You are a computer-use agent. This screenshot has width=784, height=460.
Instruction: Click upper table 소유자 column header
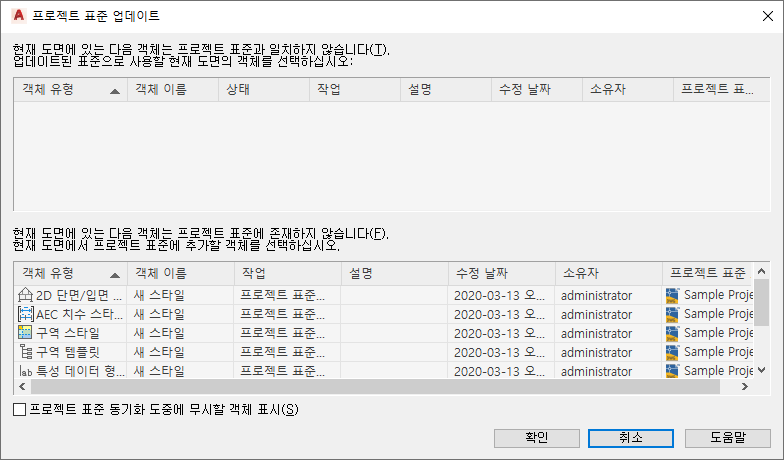click(628, 90)
